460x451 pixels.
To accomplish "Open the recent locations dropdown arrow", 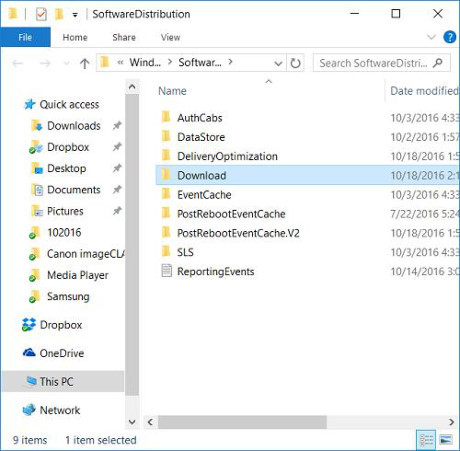I will coord(66,63).
